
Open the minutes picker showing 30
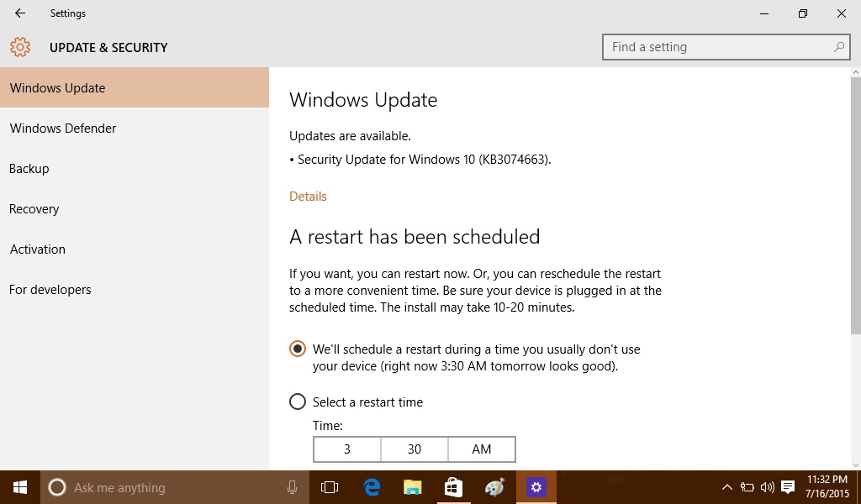coord(415,449)
